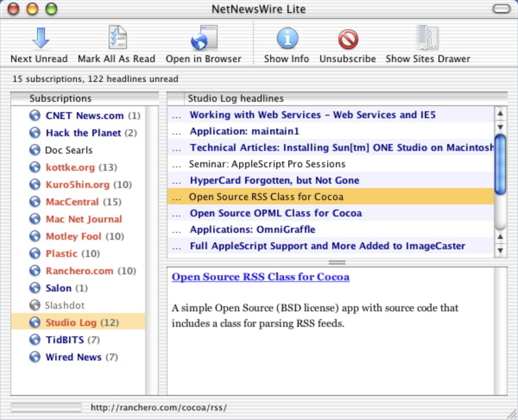Click the Show Sites Drawer icon
Image resolution: width=518 pixels, height=420 pixels.
(427, 38)
